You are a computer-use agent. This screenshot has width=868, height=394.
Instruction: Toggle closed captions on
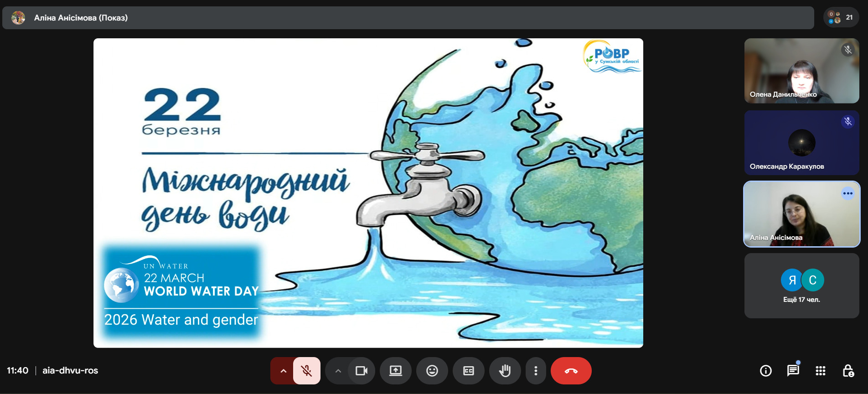click(x=468, y=371)
